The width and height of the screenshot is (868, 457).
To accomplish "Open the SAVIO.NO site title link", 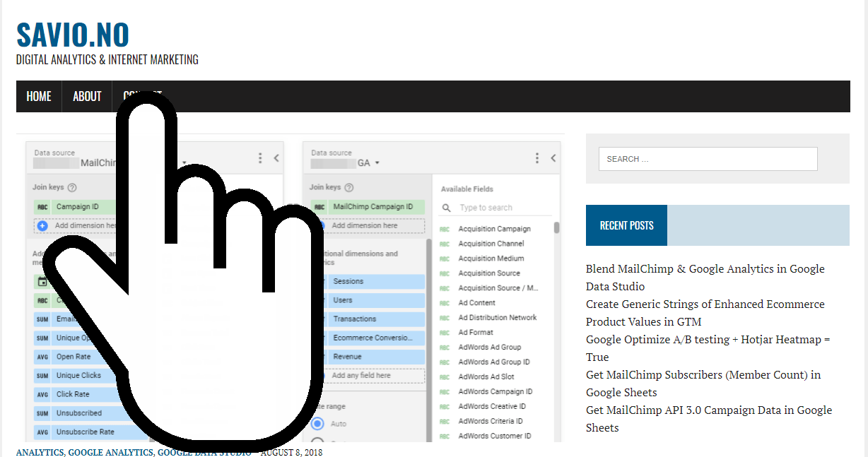I will tap(73, 35).
